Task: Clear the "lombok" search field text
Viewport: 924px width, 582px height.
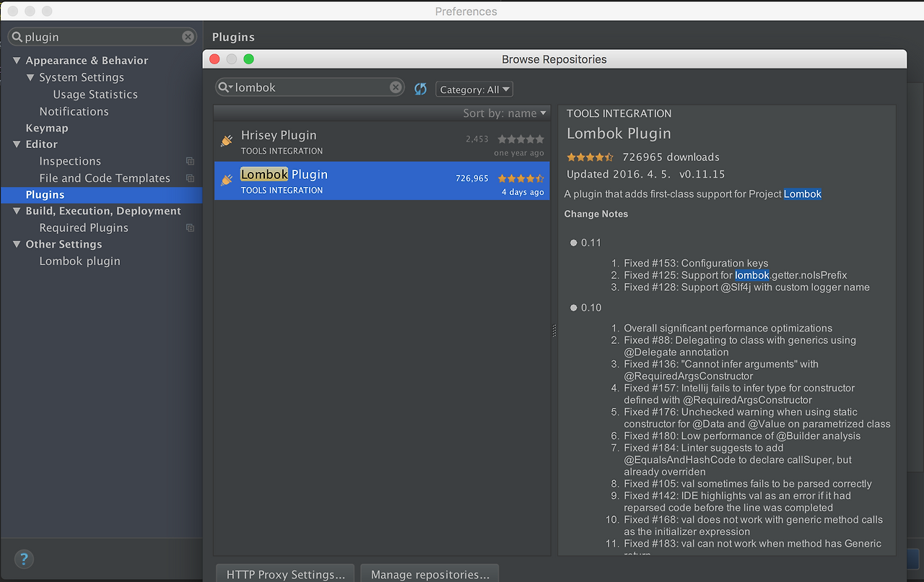Action: (396, 87)
